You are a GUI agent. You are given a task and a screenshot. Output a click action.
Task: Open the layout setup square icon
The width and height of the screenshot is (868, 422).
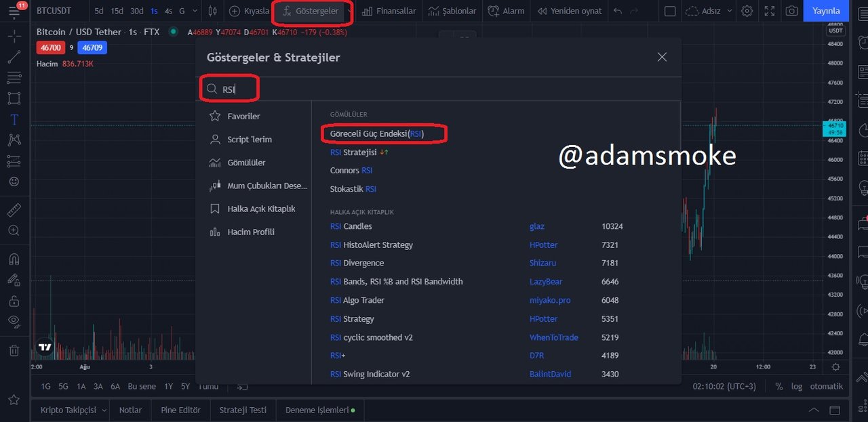coord(670,11)
